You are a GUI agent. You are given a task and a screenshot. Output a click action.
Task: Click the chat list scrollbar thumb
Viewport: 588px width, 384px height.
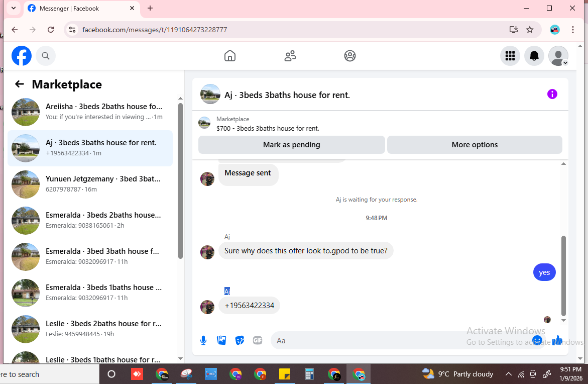[x=180, y=180]
